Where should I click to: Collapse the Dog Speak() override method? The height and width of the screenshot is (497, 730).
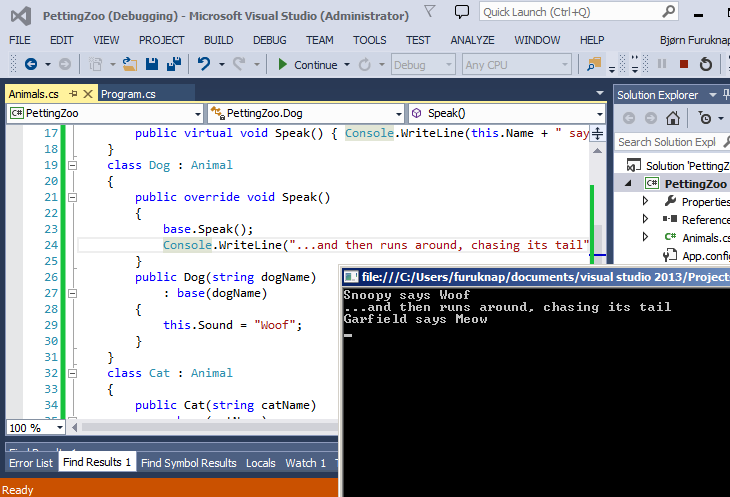point(73,197)
